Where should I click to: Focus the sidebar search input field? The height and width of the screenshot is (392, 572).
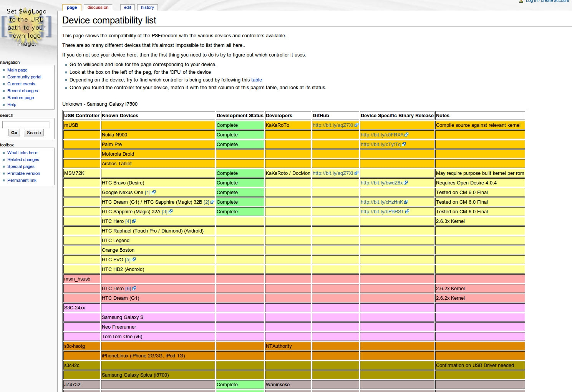pos(26,124)
